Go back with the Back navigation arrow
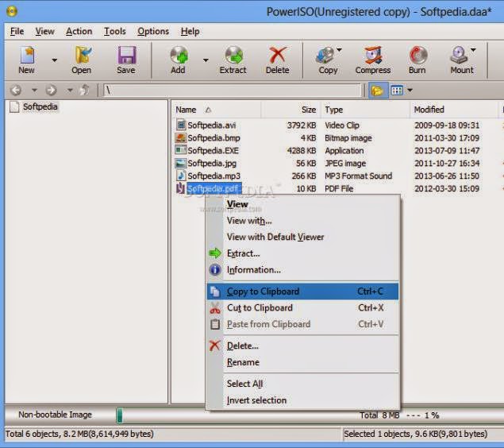The width and height of the screenshot is (504, 448). coord(16,91)
